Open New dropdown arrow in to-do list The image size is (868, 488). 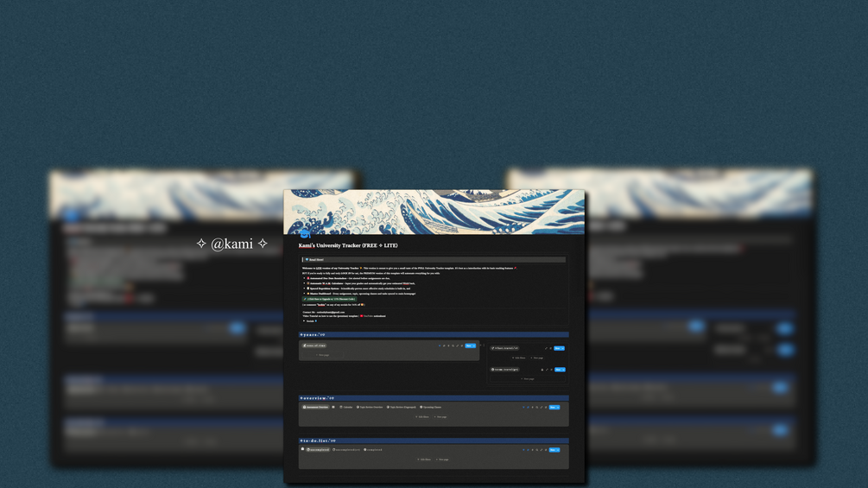pyautogui.click(x=558, y=449)
